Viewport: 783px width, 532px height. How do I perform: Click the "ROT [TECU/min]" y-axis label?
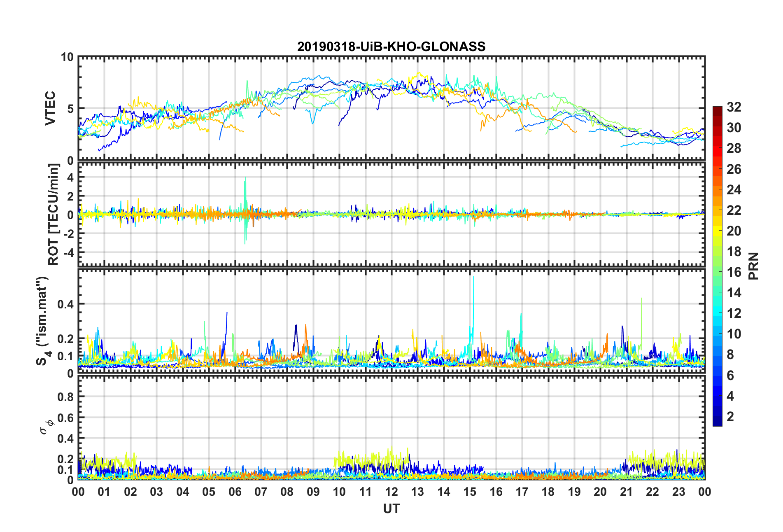tap(54, 215)
